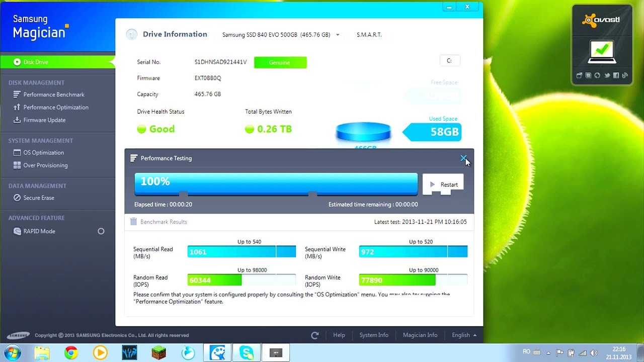Open the Help link
The width and height of the screenshot is (644, 362).
[339, 335]
